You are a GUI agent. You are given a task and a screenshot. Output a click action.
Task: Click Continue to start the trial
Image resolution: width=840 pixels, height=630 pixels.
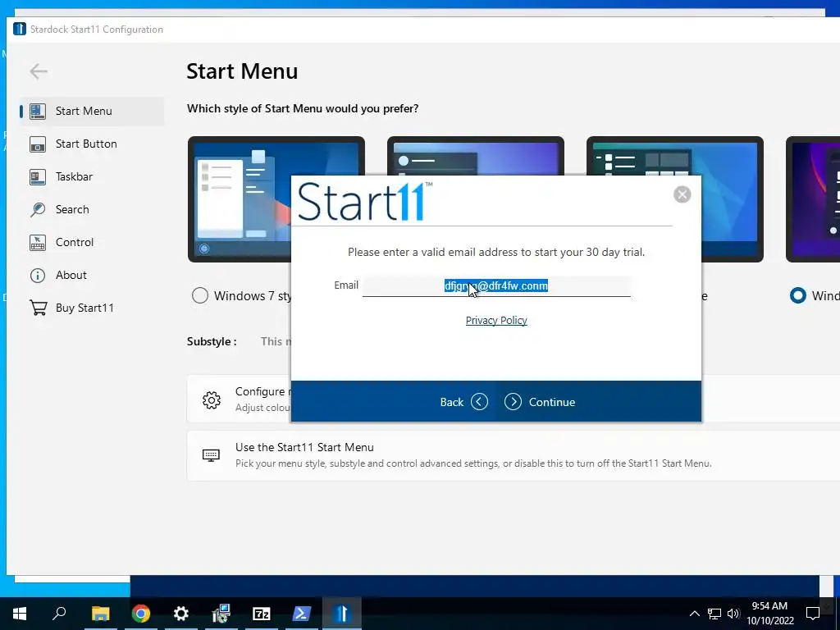[x=540, y=402]
